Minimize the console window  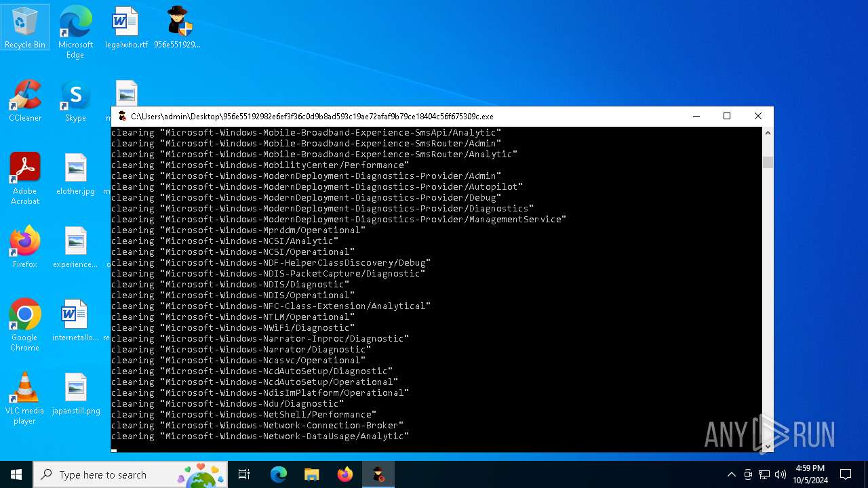tap(696, 116)
